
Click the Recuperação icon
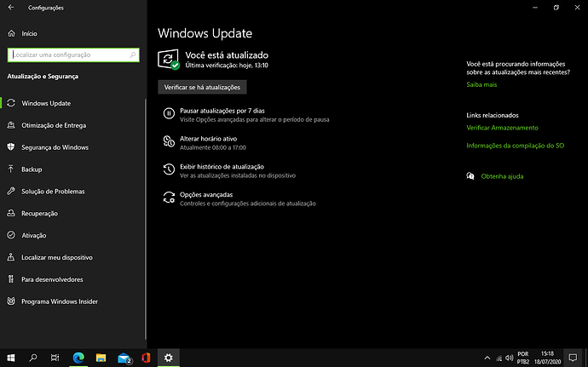coord(11,213)
